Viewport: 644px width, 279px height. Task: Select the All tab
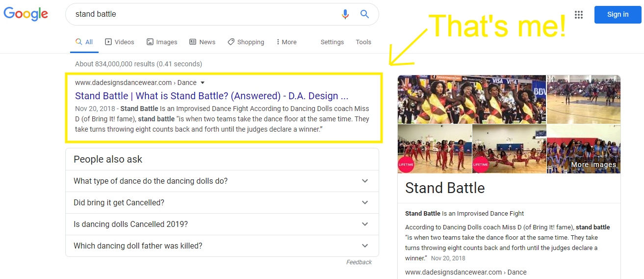pos(84,42)
